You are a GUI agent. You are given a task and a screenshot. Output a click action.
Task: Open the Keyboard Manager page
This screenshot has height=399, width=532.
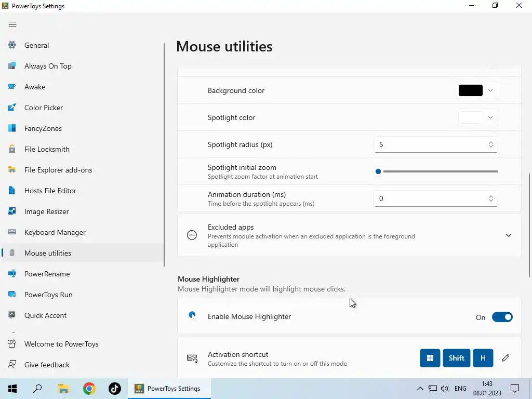(83, 232)
